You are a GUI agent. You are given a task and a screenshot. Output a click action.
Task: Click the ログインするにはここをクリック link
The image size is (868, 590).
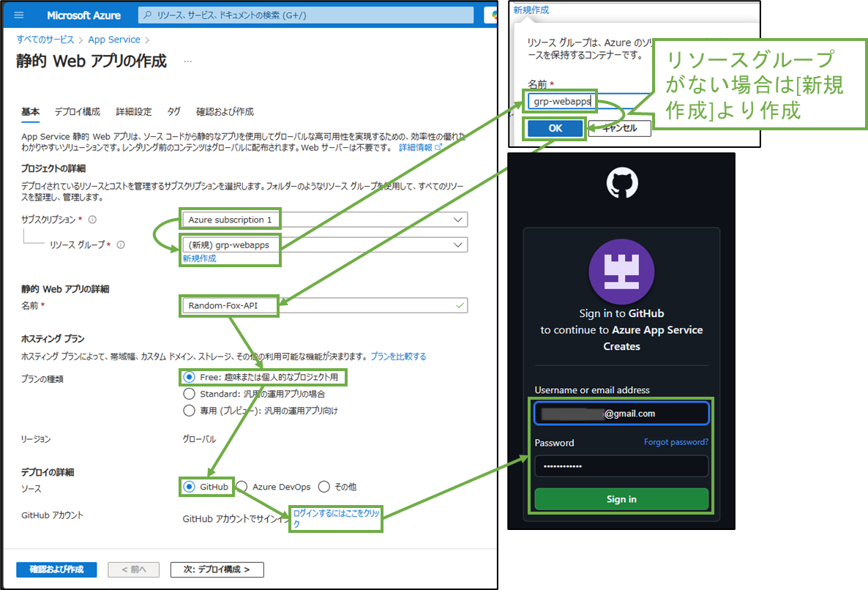click(x=336, y=518)
